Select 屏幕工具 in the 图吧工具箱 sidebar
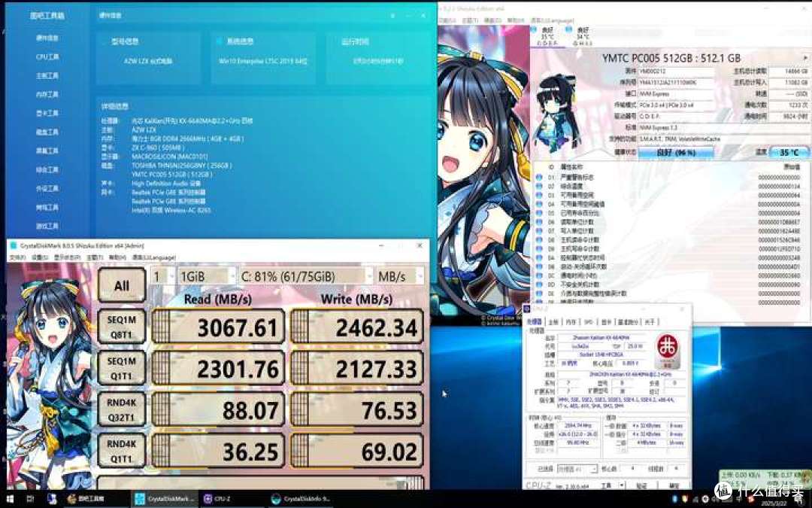The image size is (812, 508). 47,151
